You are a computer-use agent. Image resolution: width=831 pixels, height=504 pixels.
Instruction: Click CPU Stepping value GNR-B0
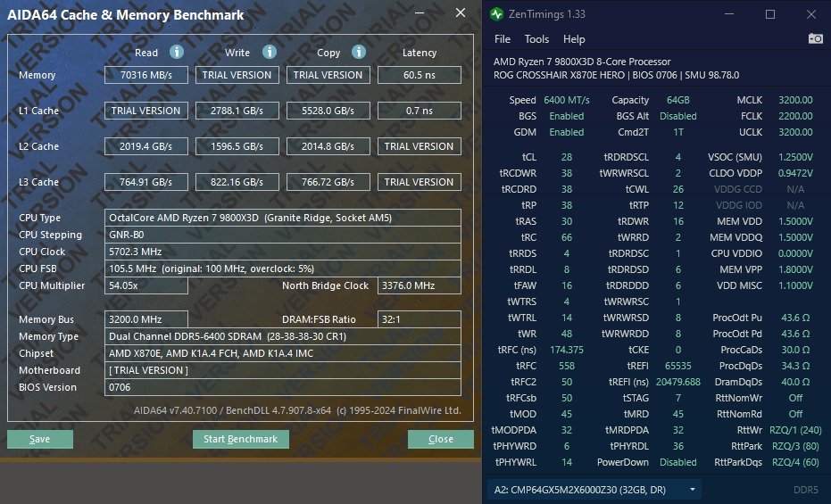pos(282,235)
